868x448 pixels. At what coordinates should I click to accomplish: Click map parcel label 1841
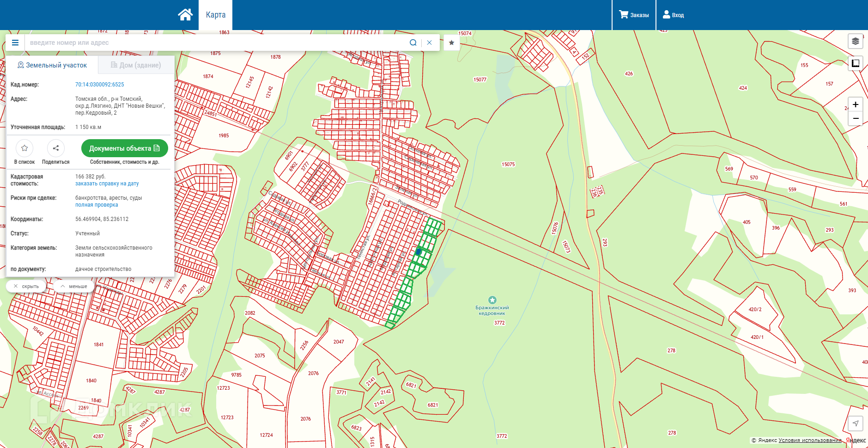point(99,344)
